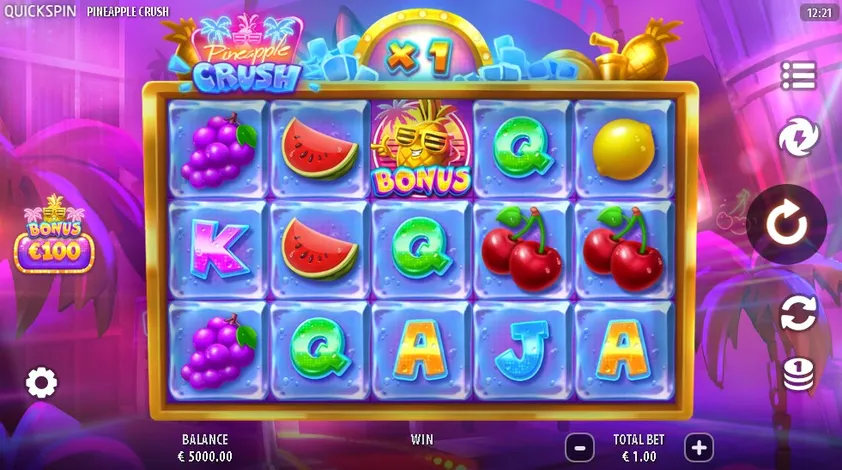842x470 pixels.
Task: Click the Quickspin brand label
Action: (x=40, y=11)
